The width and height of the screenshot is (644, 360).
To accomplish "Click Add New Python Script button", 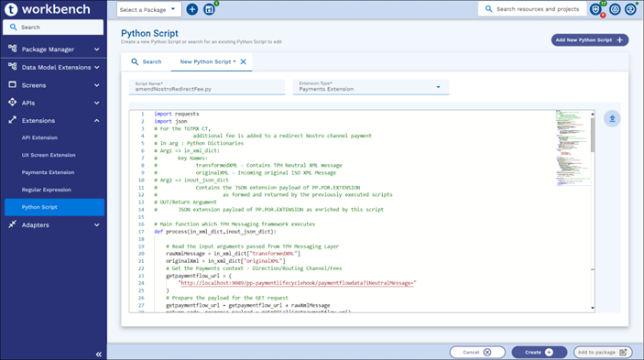I will click(589, 39).
